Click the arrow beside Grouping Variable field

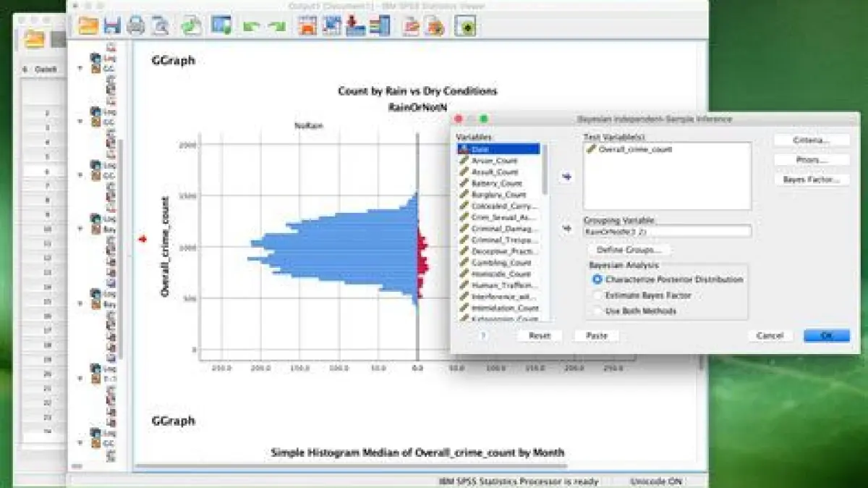click(566, 230)
